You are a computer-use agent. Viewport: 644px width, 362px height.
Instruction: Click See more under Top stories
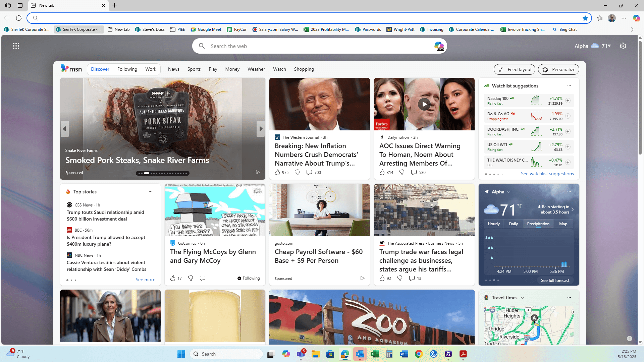[145, 280]
